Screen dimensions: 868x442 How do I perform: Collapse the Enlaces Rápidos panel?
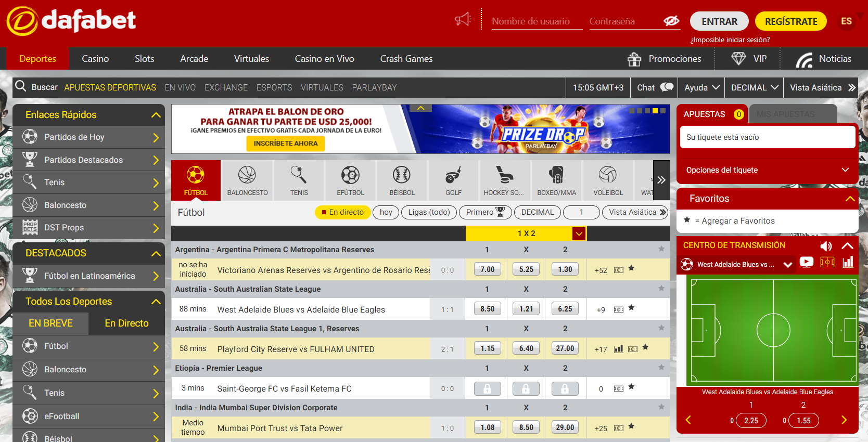coord(156,115)
